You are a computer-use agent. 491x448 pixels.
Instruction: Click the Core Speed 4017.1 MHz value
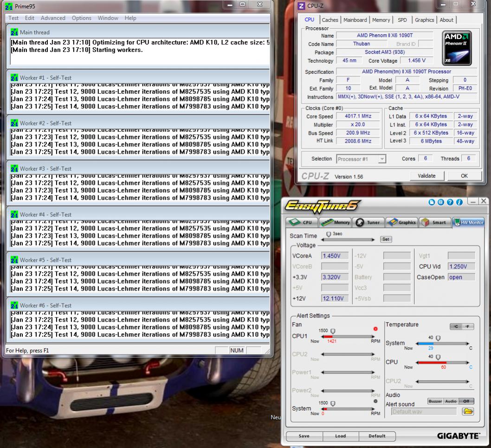(358, 116)
